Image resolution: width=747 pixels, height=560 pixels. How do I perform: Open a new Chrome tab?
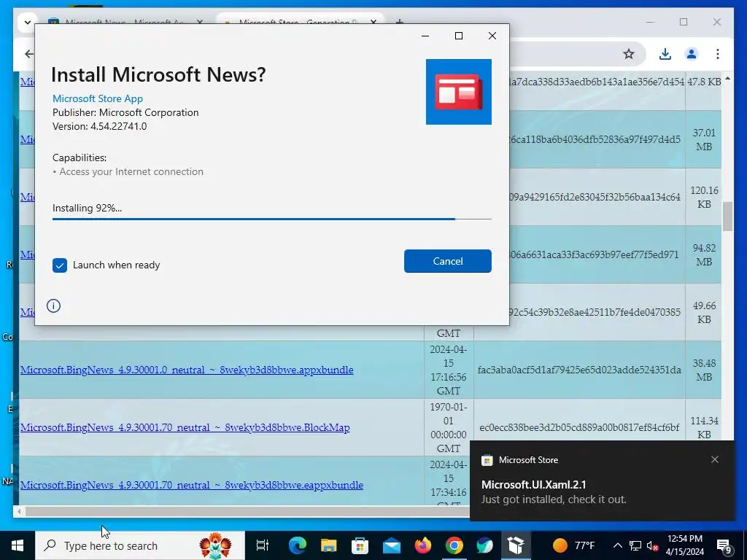(x=400, y=22)
